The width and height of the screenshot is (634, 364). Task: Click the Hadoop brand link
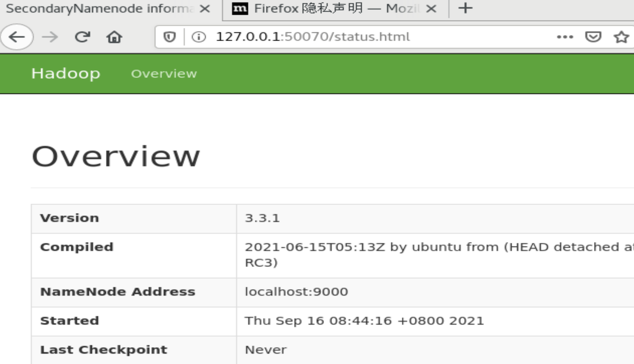[x=66, y=74]
